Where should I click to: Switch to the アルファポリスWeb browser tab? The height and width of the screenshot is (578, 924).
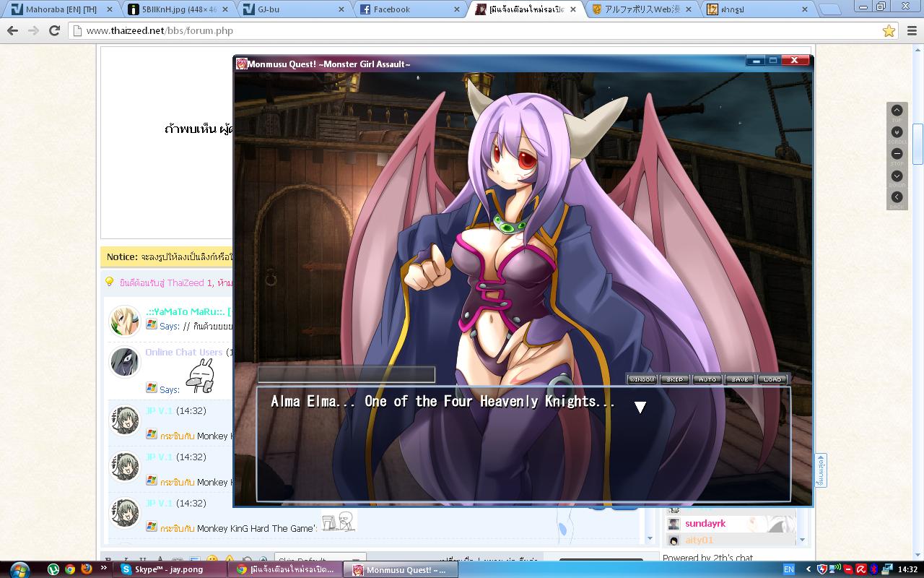coord(642,9)
